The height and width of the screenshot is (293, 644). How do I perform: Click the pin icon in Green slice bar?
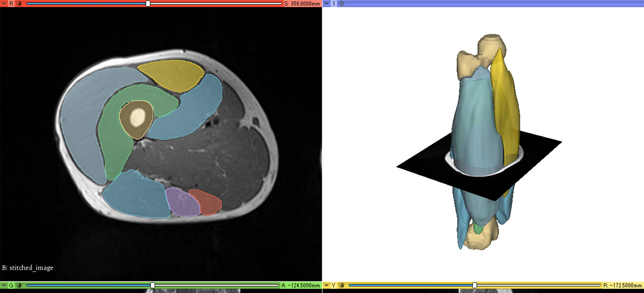tap(4, 285)
